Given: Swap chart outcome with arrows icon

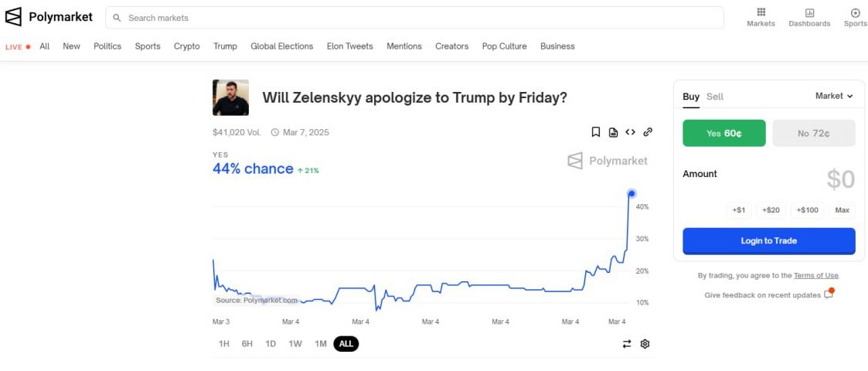Looking at the screenshot, I should [x=627, y=344].
